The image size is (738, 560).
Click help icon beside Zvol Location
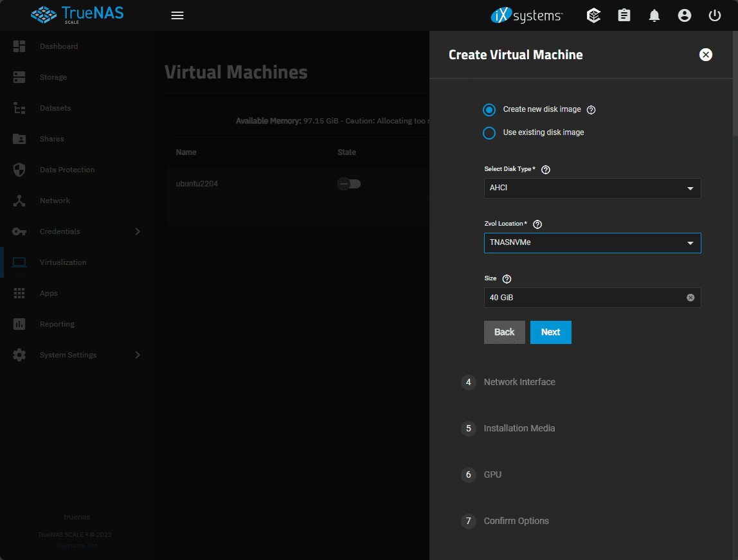[x=537, y=224]
